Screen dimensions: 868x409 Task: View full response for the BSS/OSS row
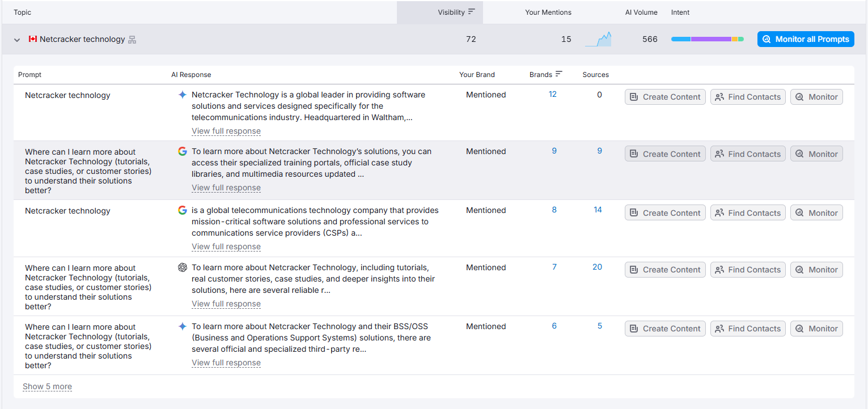[x=226, y=363]
